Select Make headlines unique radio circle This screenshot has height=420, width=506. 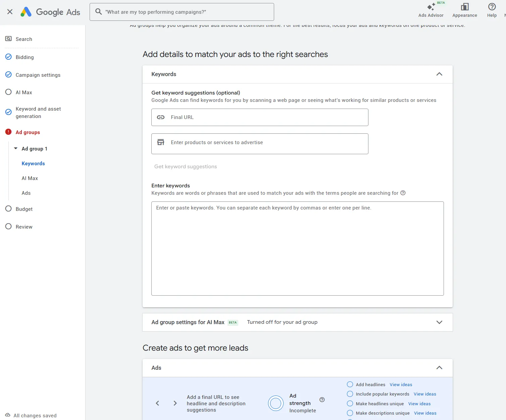coord(350,404)
